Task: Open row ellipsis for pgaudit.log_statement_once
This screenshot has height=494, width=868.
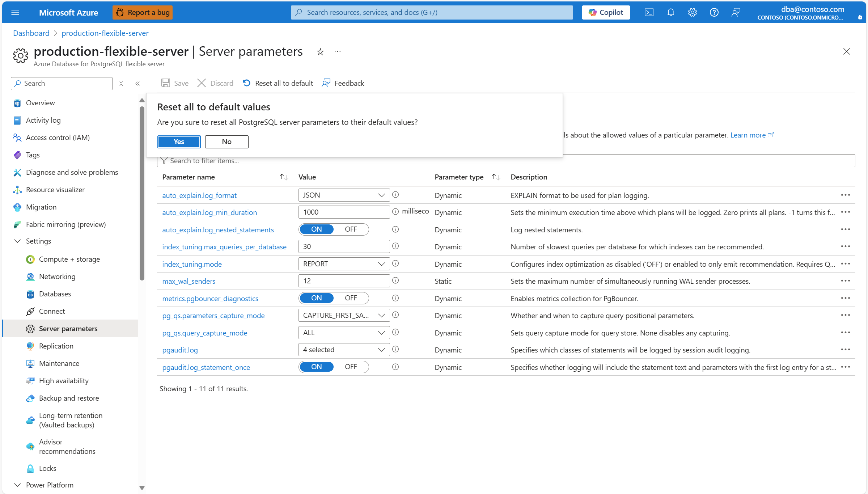Action: click(845, 367)
